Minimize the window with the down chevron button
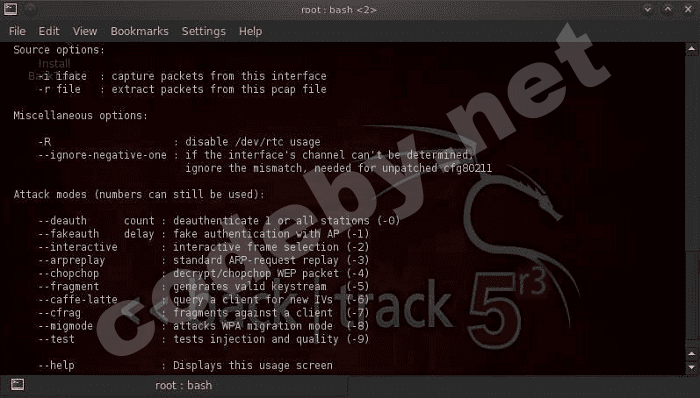Image resolution: width=700 pixels, height=398 pixels. [x=647, y=9]
